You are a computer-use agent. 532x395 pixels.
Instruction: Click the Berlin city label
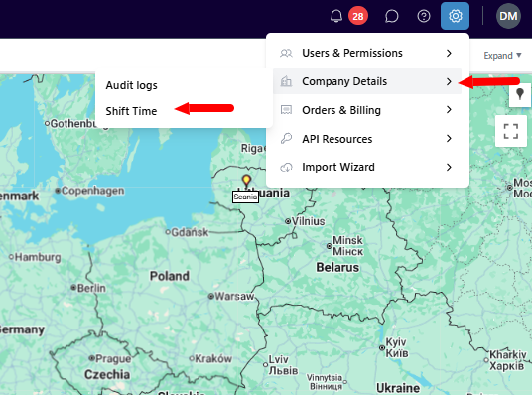tap(91, 288)
